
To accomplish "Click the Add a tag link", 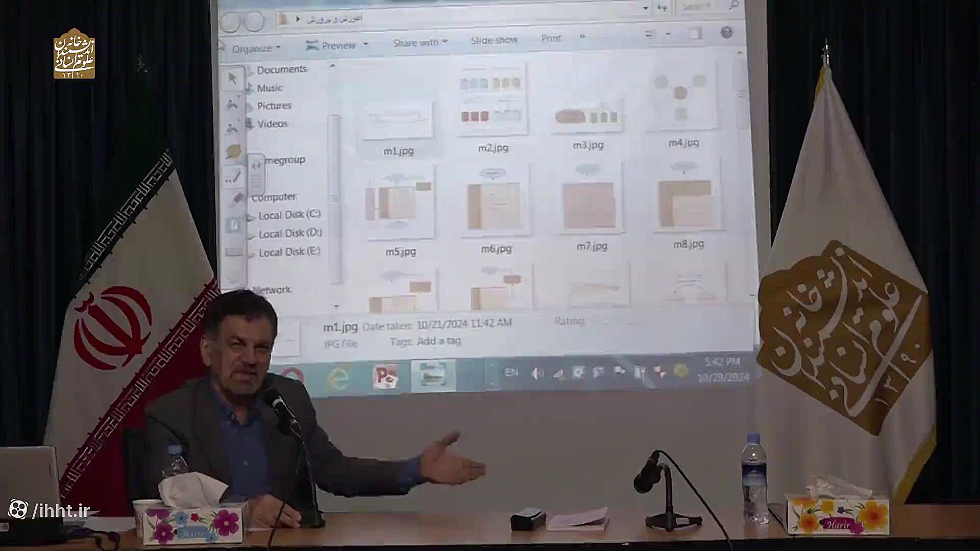I will [x=438, y=341].
